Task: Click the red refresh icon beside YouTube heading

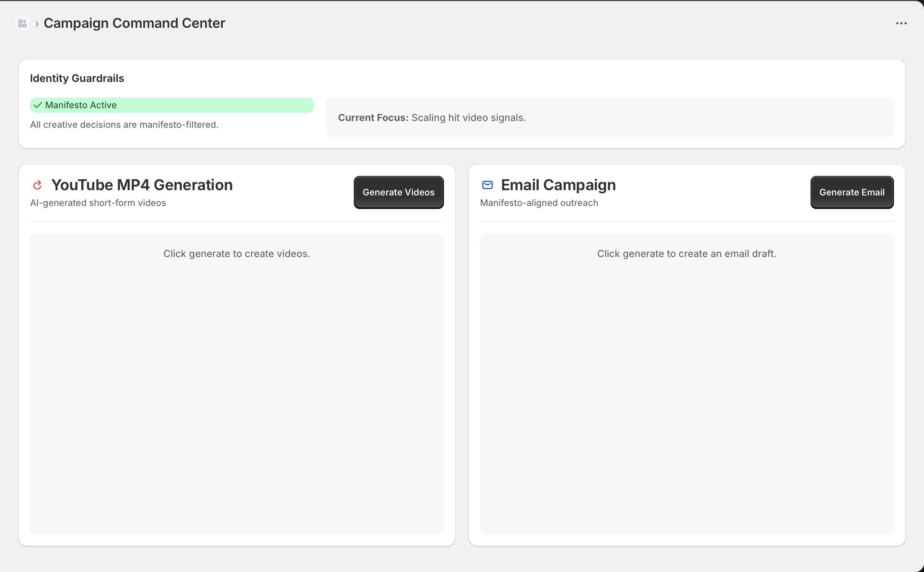Action: click(37, 185)
